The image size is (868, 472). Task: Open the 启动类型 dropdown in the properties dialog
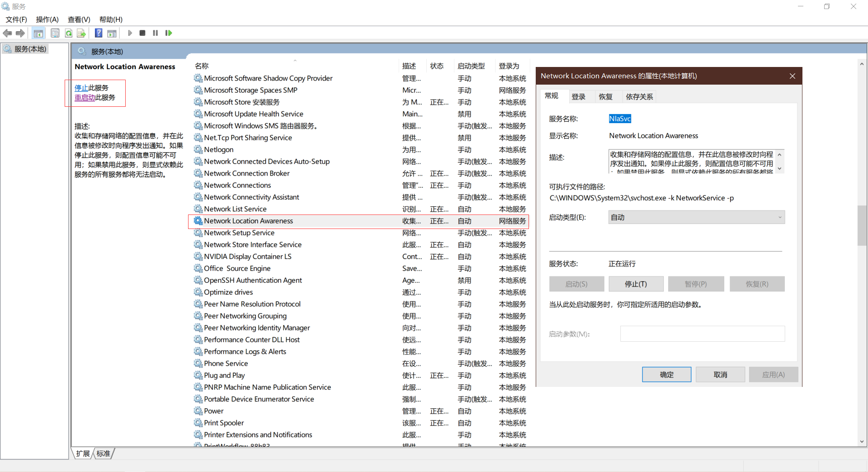[779, 217]
